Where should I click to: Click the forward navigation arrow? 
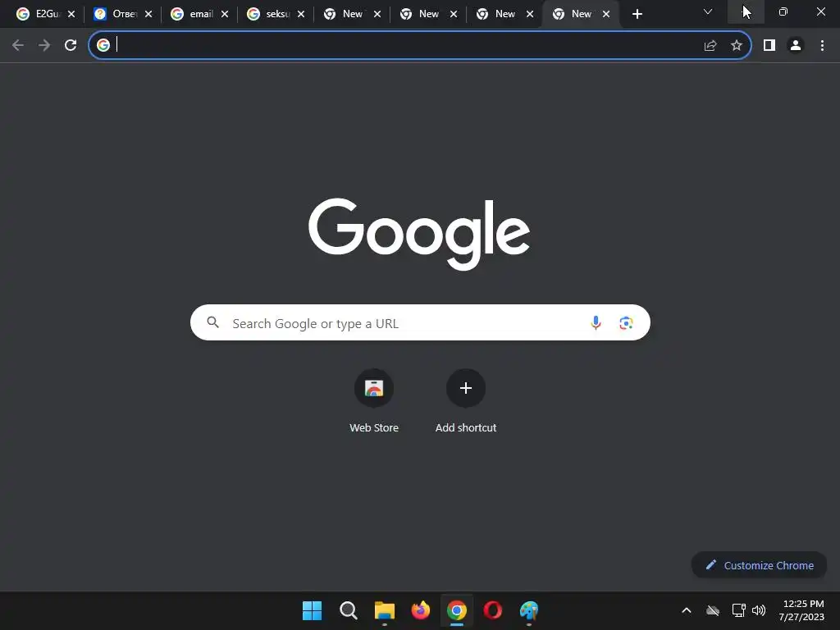point(44,45)
